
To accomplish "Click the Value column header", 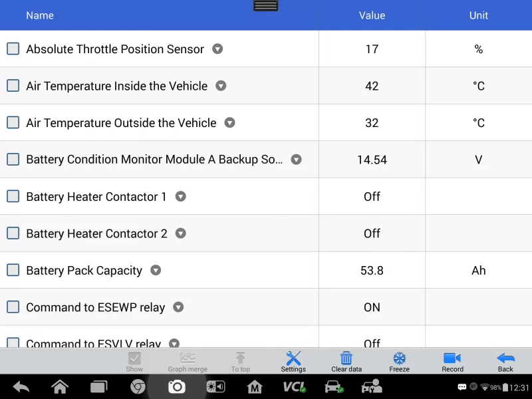I will point(372,15).
